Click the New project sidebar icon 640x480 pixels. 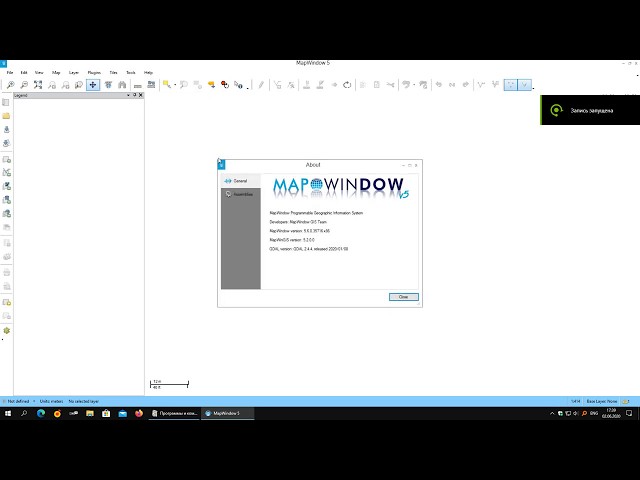click(6, 102)
